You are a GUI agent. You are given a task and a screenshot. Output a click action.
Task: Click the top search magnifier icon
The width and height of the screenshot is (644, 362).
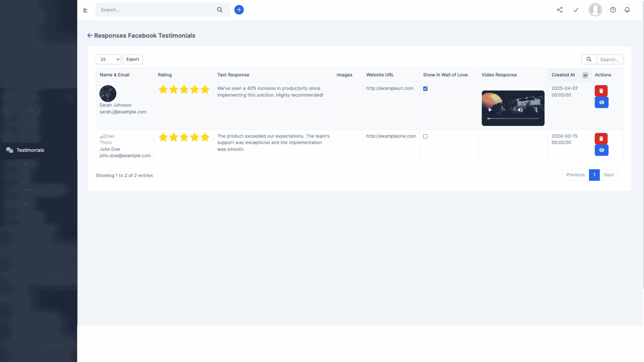click(x=220, y=10)
